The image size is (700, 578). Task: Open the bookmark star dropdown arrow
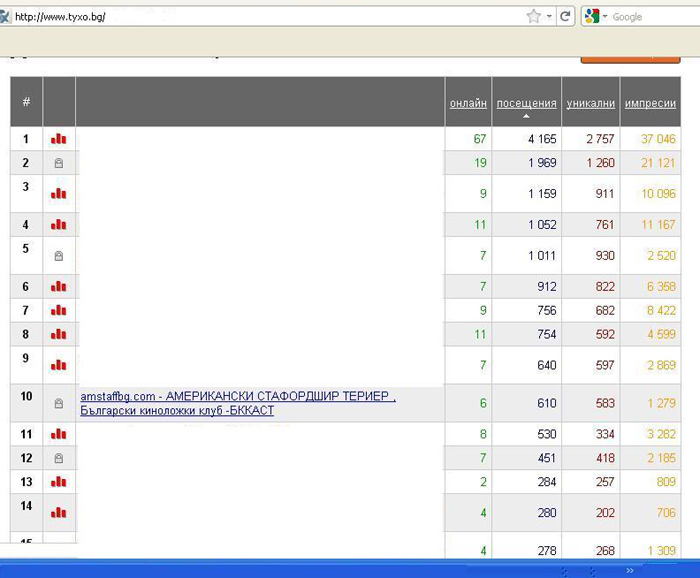[550, 17]
